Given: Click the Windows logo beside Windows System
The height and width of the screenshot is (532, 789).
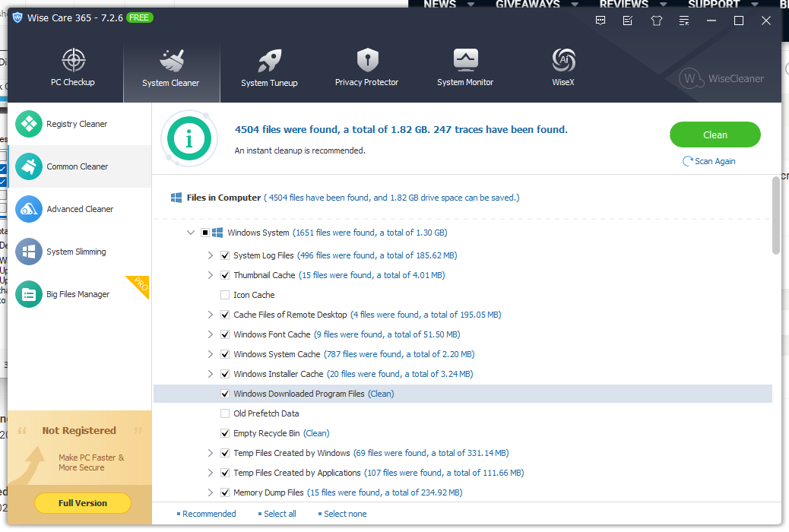Looking at the screenshot, I should pos(217,233).
